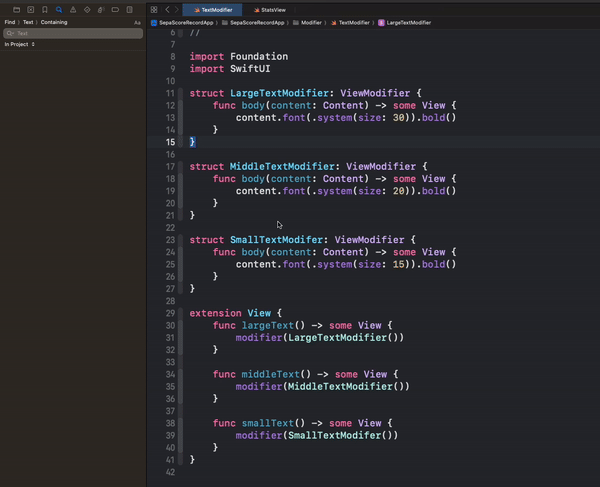Click the go forward arrow in editor
This screenshot has width=600, height=487.
click(x=177, y=9)
